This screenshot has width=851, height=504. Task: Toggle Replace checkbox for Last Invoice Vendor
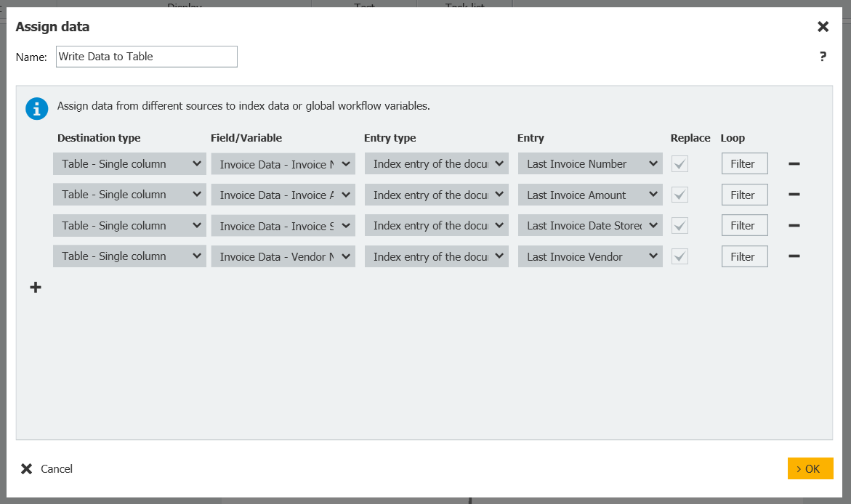679,256
